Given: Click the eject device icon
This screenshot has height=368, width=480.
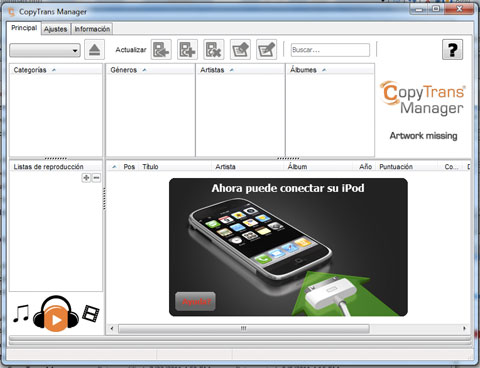Looking at the screenshot, I should [x=95, y=50].
